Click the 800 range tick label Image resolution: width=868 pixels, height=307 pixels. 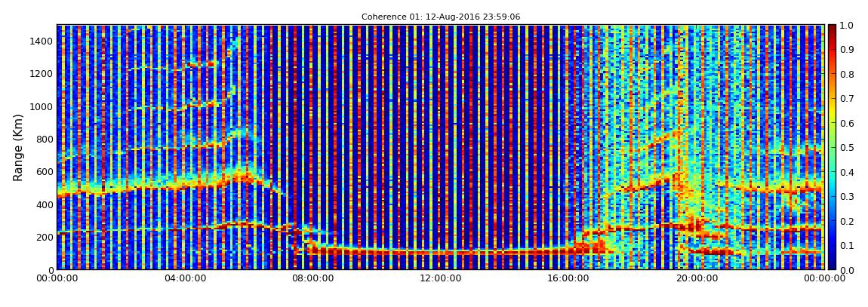[x=45, y=139]
